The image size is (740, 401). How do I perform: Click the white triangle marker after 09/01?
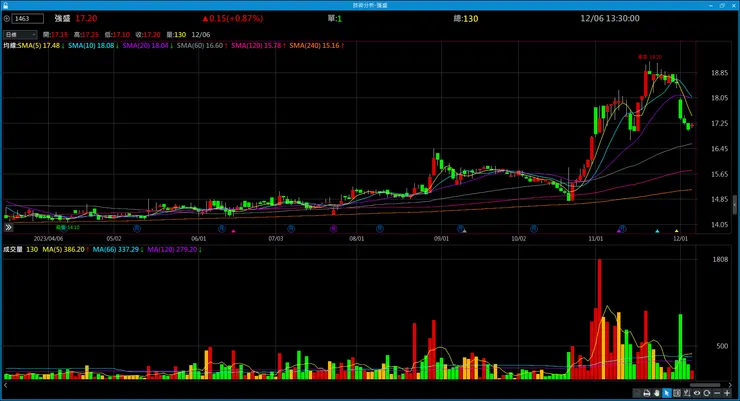(464, 231)
